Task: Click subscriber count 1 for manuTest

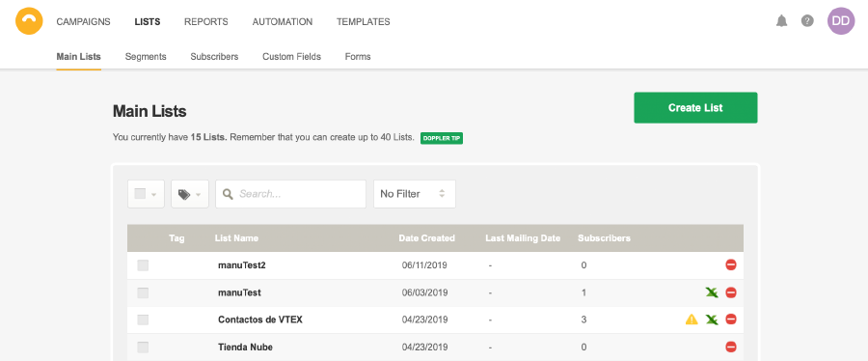Action: pyautogui.click(x=584, y=292)
